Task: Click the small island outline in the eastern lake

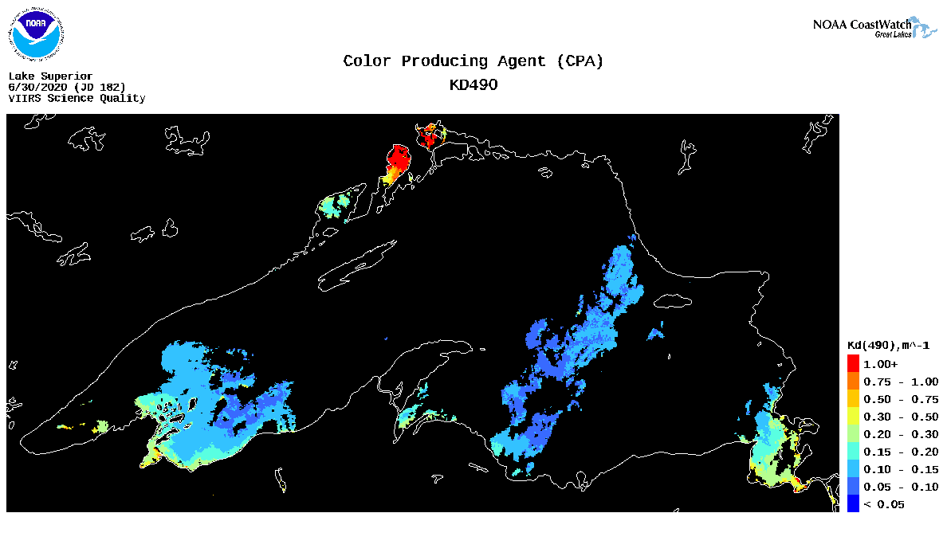Action: [672, 300]
